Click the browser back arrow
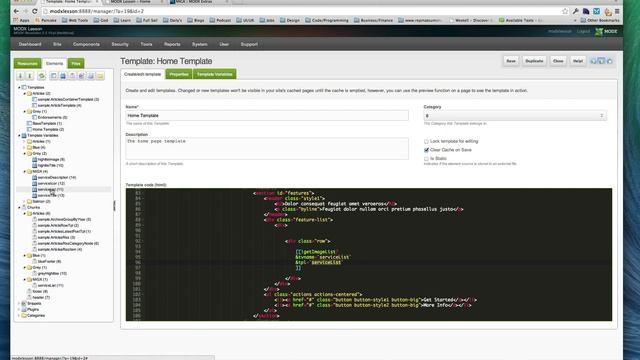The image size is (640, 360). (x=16, y=11)
